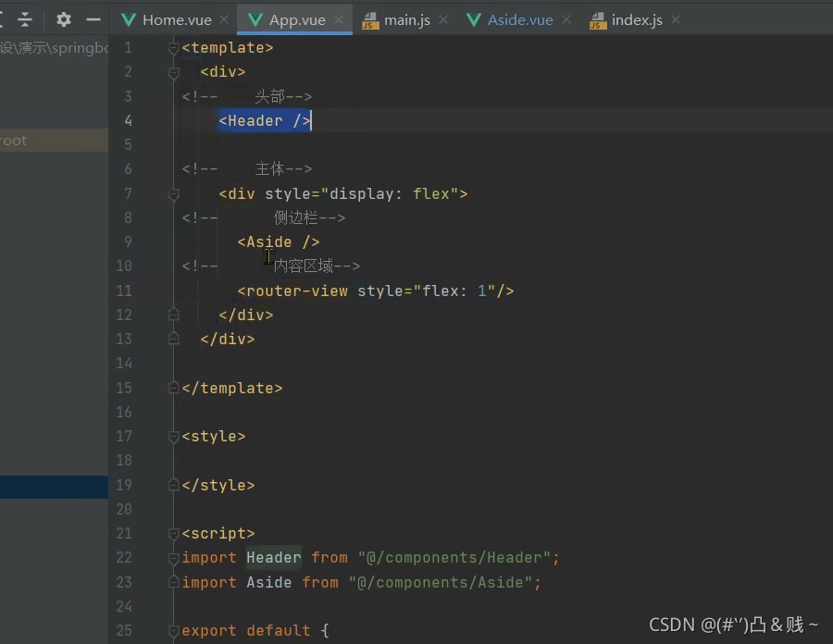The width and height of the screenshot is (833, 644).
Task: Select the dark blue highlighted project tree row
Action: (54, 487)
